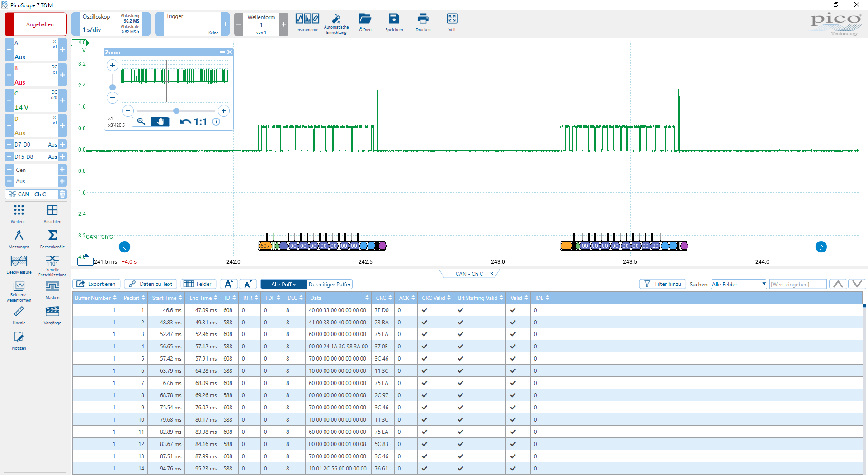
Task: Click the Öffnen folder icon
Action: 365,19
